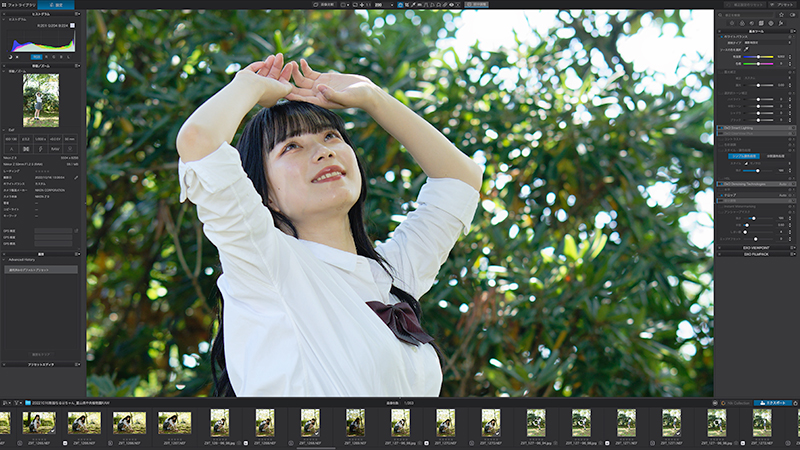Expand the DXO VIEWPOINT palette

(756, 248)
